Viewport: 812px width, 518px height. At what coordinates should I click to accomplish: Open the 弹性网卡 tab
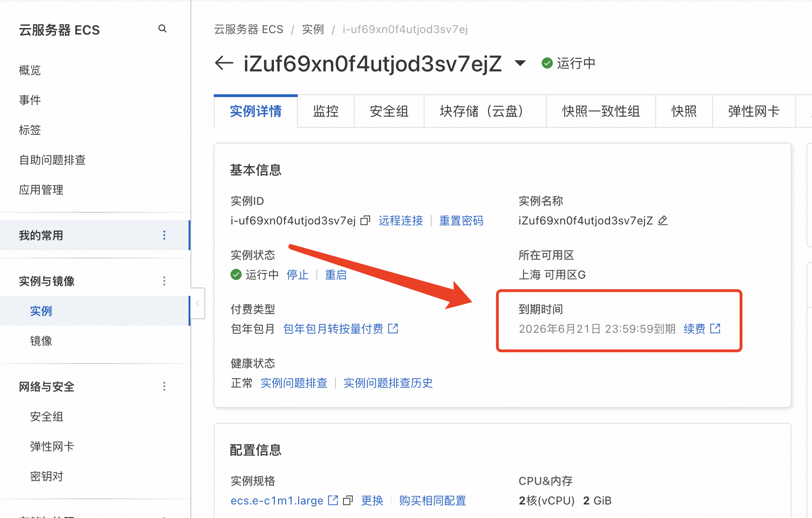click(754, 111)
